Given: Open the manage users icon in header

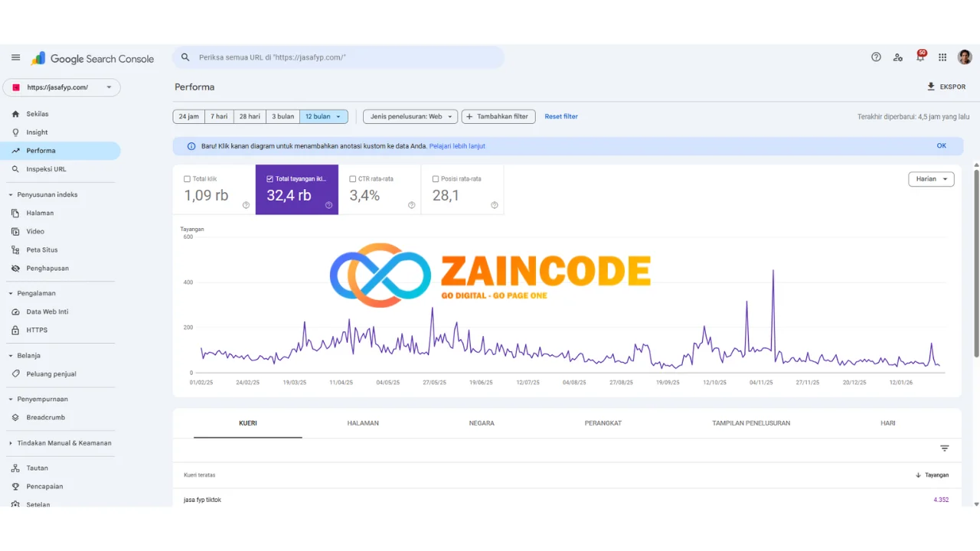Looking at the screenshot, I should point(898,57).
